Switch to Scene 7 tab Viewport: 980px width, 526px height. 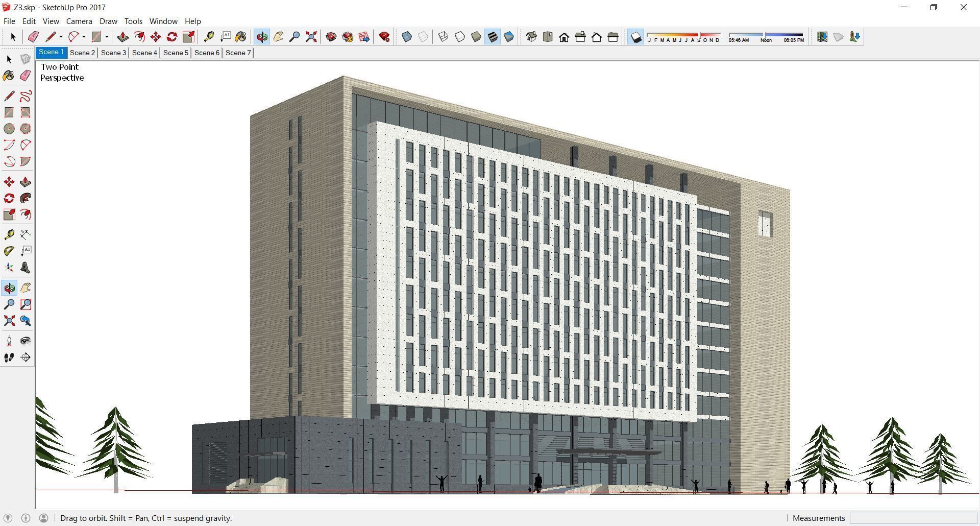pos(238,53)
